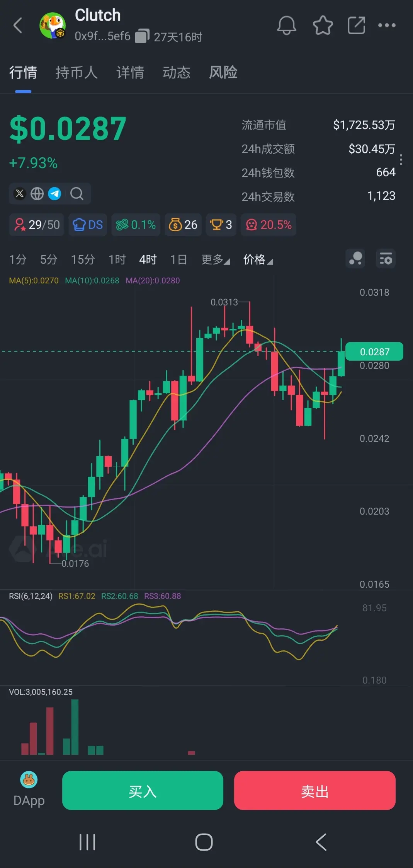Screen dimensions: 413x868
Task: Open the DS badge
Action: (88, 225)
